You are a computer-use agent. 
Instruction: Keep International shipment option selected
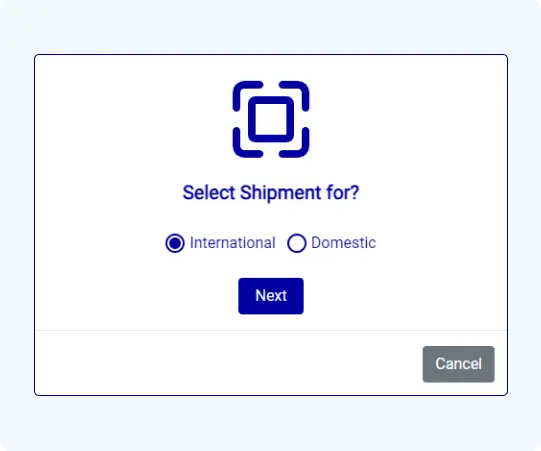(x=175, y=243)
